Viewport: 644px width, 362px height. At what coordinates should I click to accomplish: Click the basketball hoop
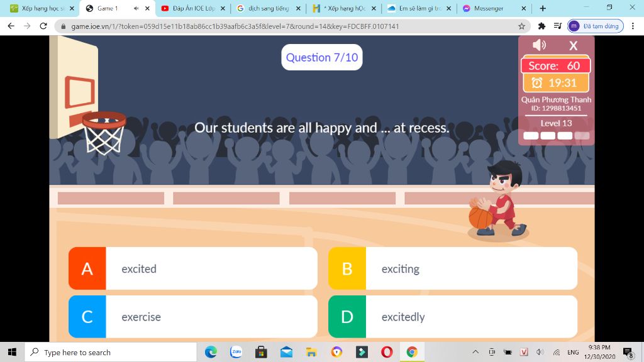104,132
